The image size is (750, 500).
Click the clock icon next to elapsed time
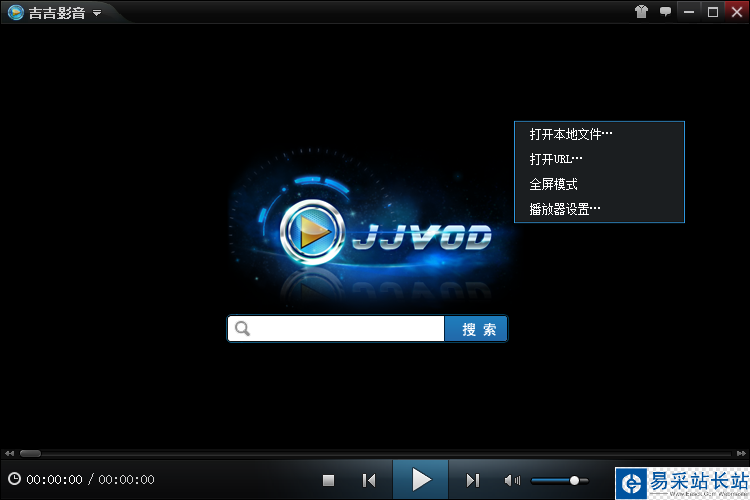click(14, 478)
